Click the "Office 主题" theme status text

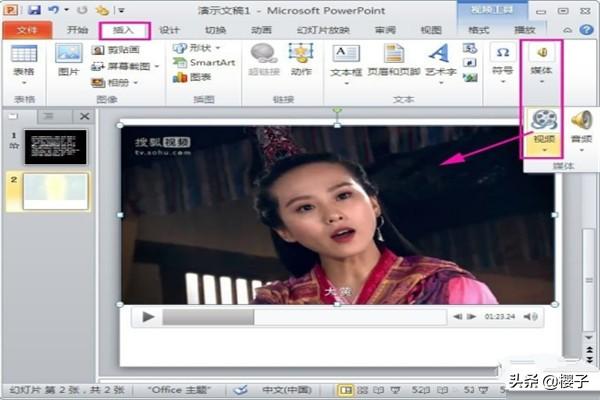[179, 390]
